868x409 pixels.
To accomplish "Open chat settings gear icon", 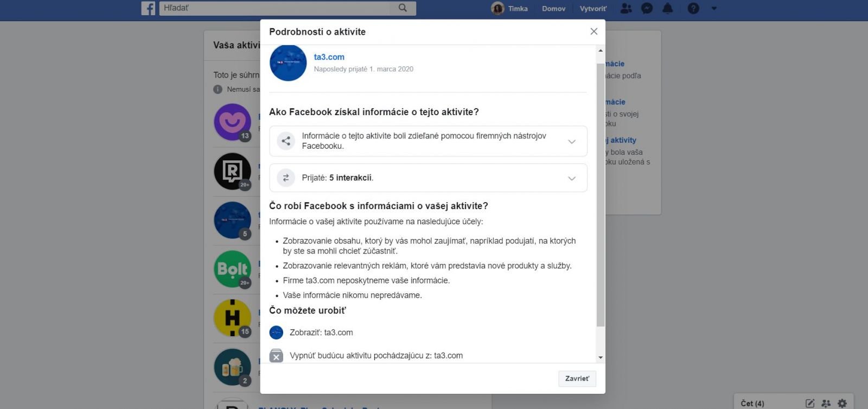I will coord(842,403).
